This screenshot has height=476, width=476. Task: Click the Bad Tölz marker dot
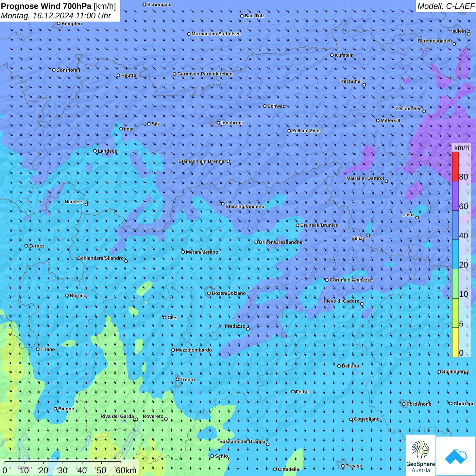point(242,16)
